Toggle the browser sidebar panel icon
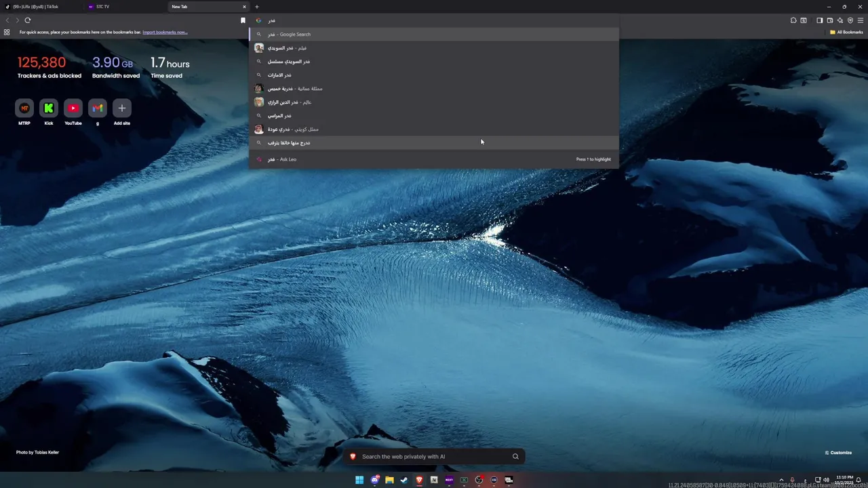Image resolution: width=868 pixels, height=488 pixels. tap(820, 20)
